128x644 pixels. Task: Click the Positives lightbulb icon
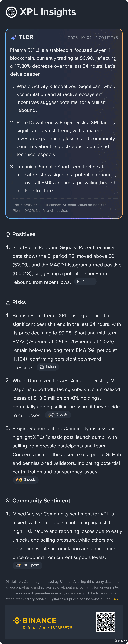click(8, 234)
